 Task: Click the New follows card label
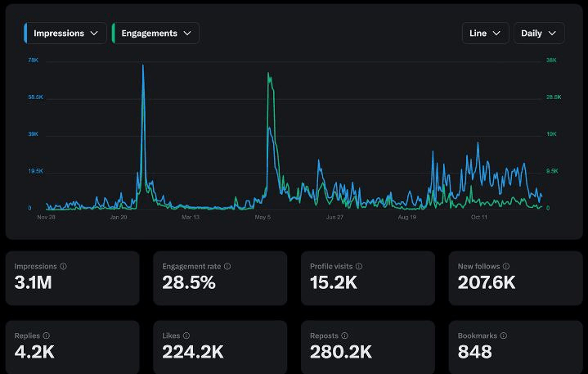click(x=478, y=266)
